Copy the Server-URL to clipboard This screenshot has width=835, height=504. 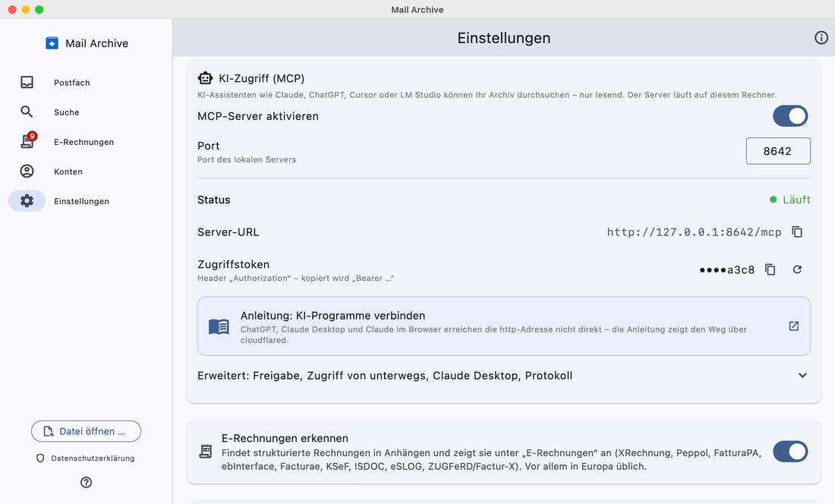(797, 232)
